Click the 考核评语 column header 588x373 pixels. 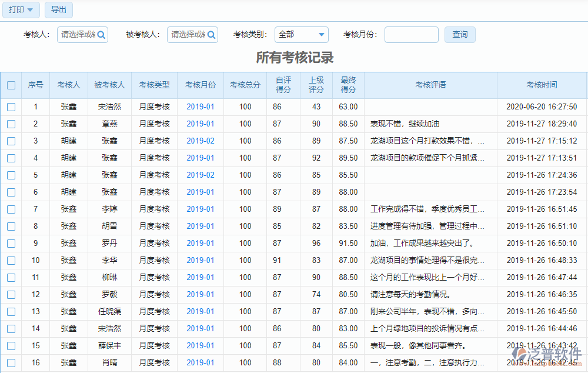point(431,85)
